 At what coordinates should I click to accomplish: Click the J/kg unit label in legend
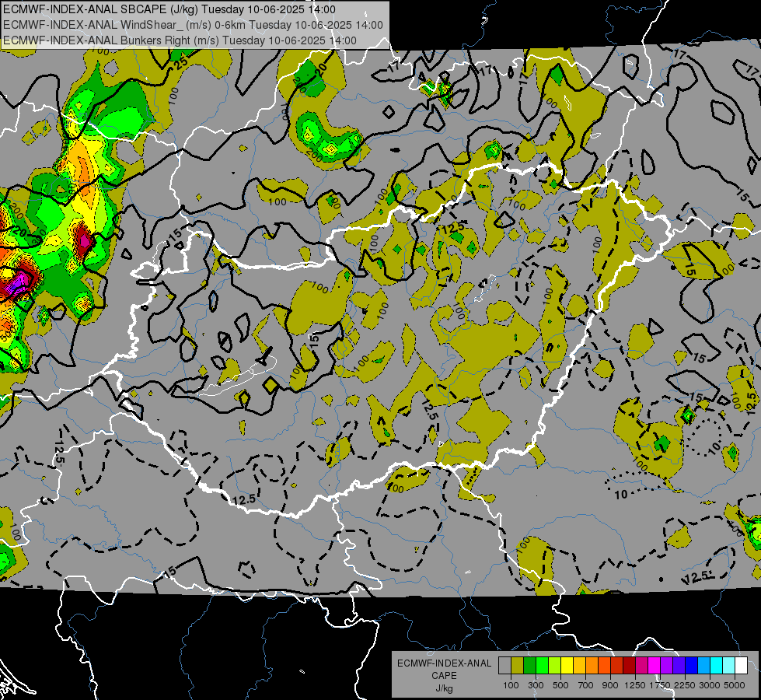[x=444, y=688]
